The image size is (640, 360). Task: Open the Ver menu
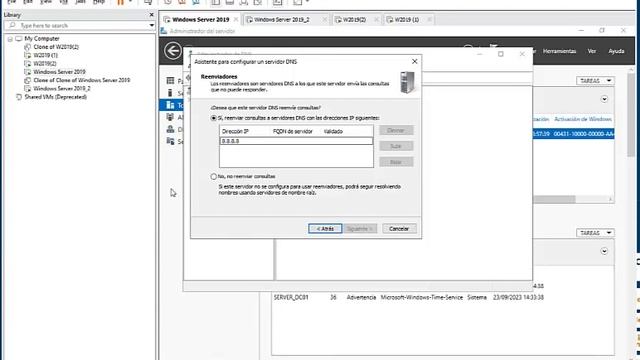click(x=592, y=51)
